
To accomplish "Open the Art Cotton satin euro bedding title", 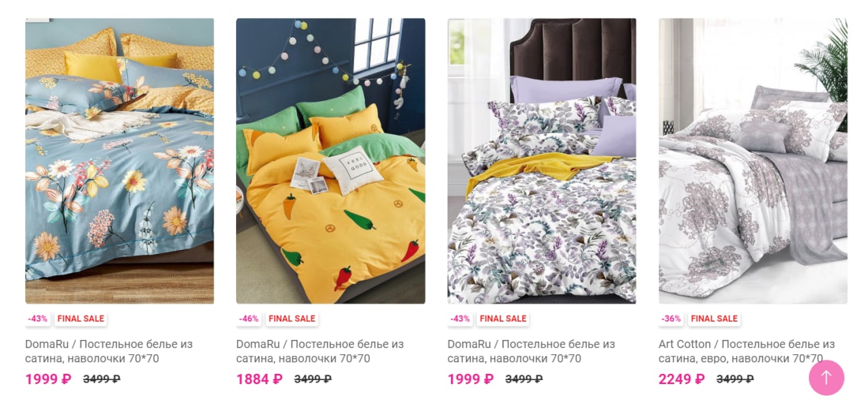I will pos(746,351).
